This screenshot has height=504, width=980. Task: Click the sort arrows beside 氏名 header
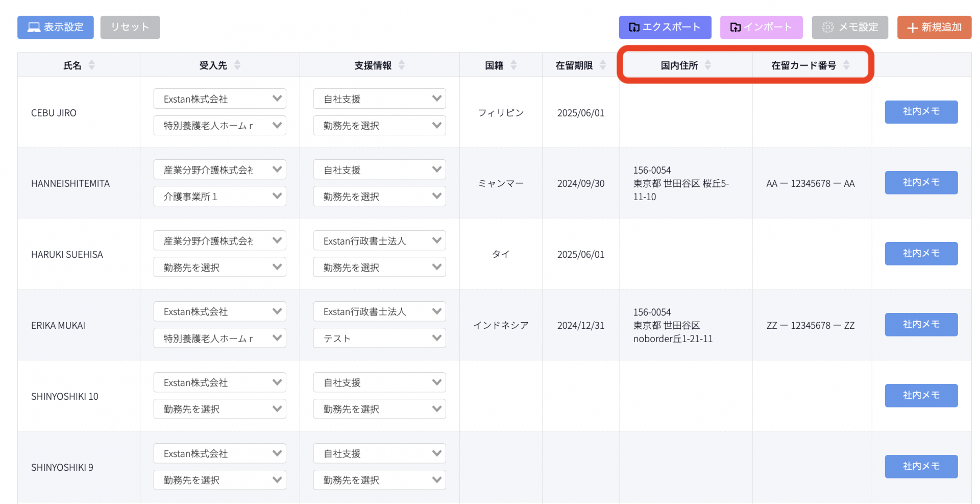[92, 65]
